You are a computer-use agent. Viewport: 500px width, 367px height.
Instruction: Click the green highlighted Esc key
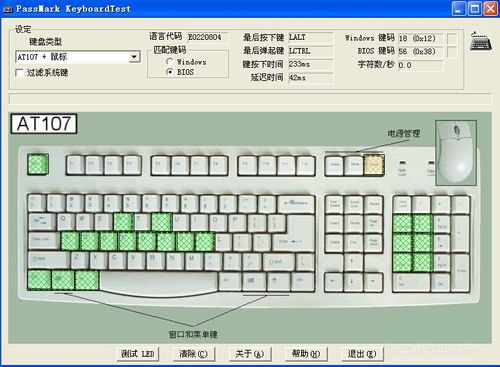tap(38, 164)
